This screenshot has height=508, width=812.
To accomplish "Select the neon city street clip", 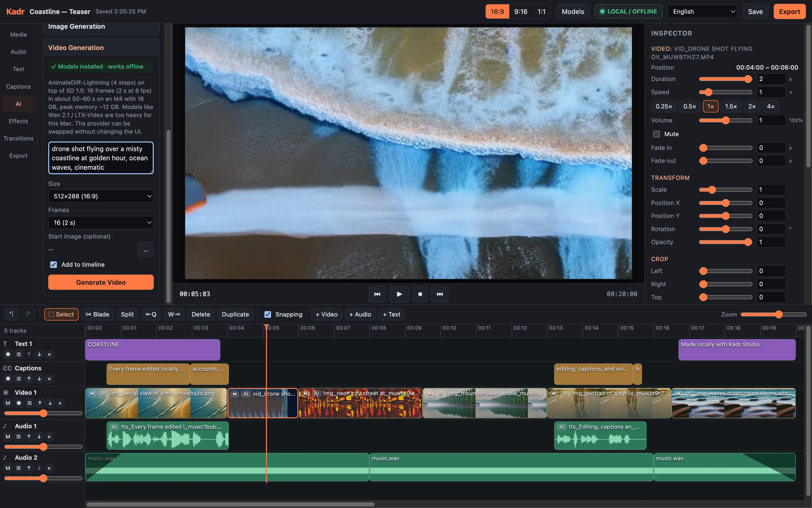I will click(360, 403).
